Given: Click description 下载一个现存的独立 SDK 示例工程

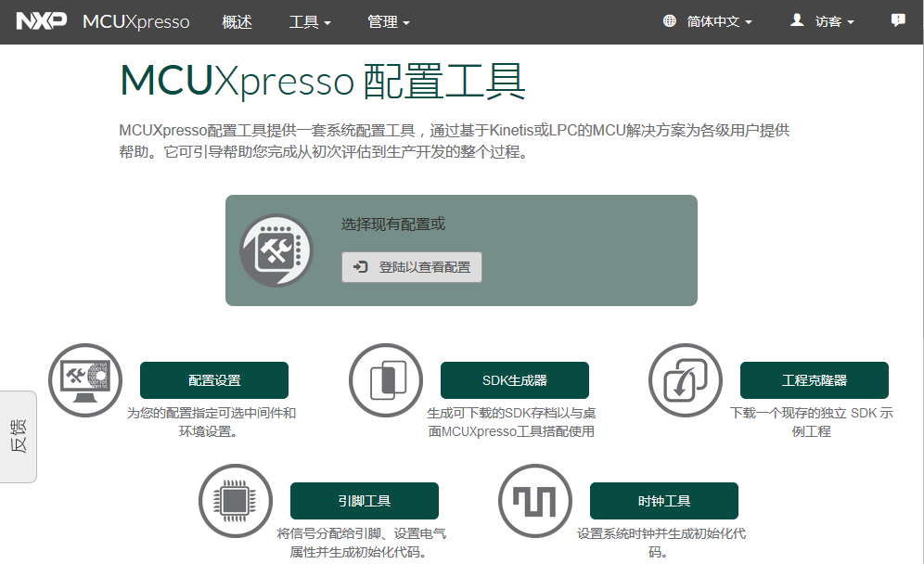Looking at the screenshot, I should pos(812,422).
